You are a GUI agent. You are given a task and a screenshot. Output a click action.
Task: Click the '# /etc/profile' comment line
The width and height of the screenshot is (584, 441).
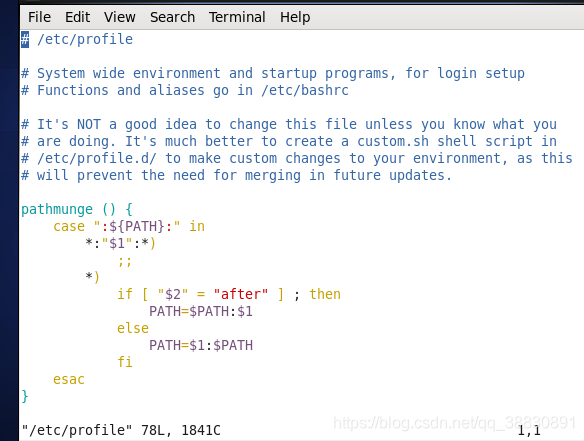tap(77, 39)
